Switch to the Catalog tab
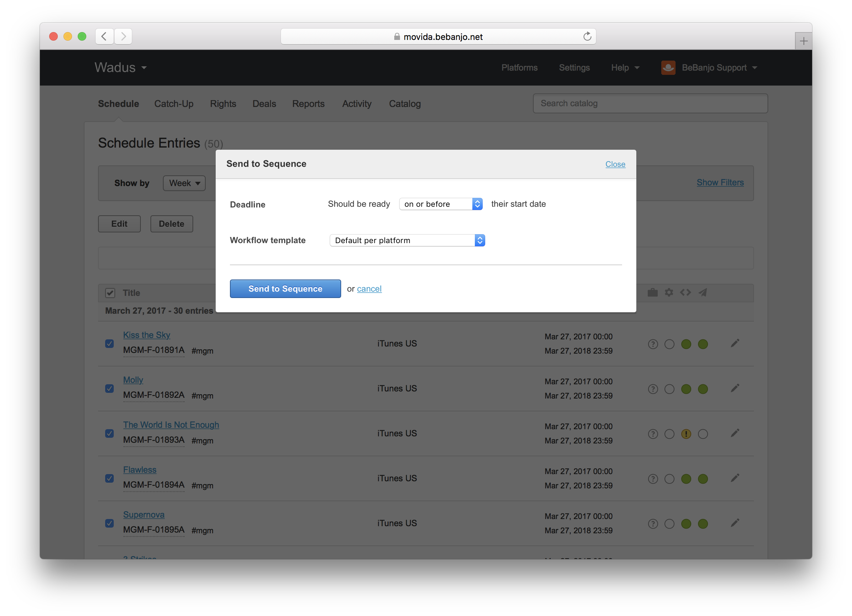Screen dimensions: 852x616 405,104
